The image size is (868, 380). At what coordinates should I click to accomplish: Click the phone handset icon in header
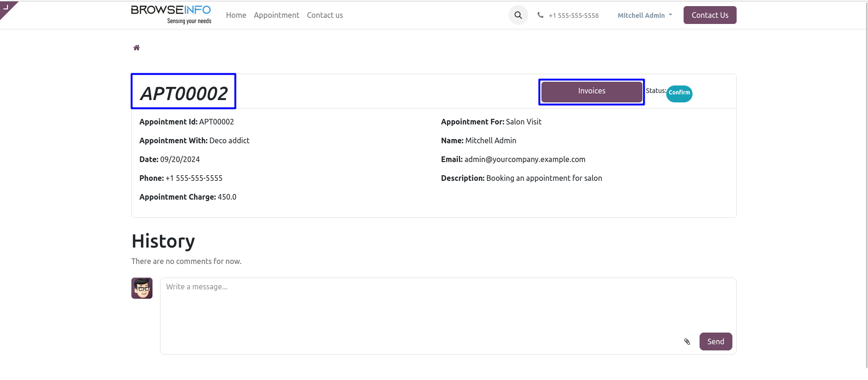pyautogui.click(x=541, y=15)
